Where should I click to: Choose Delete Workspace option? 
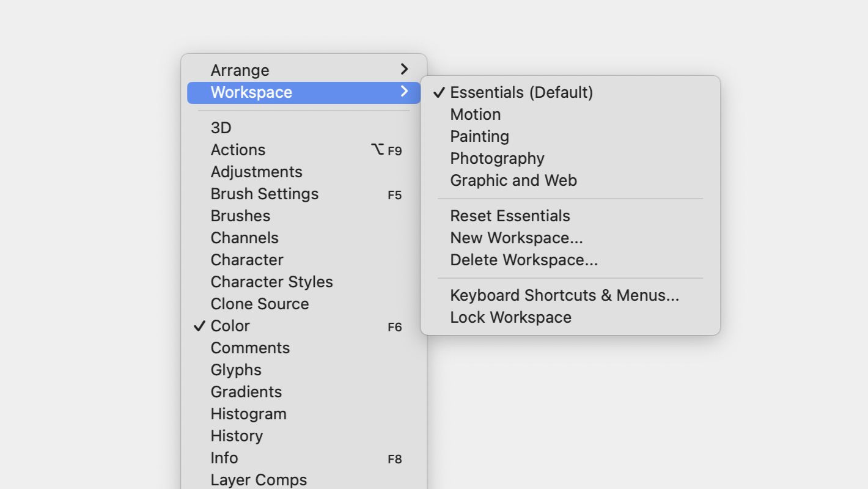[x=524, y=260]
